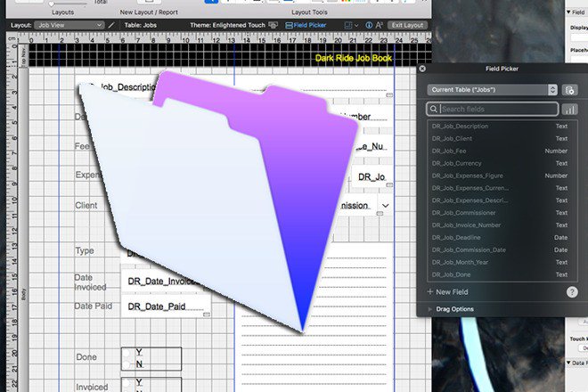588x392 pixels.
Task: Click the 'Table: Jobs' text
Action: (140, 25)
